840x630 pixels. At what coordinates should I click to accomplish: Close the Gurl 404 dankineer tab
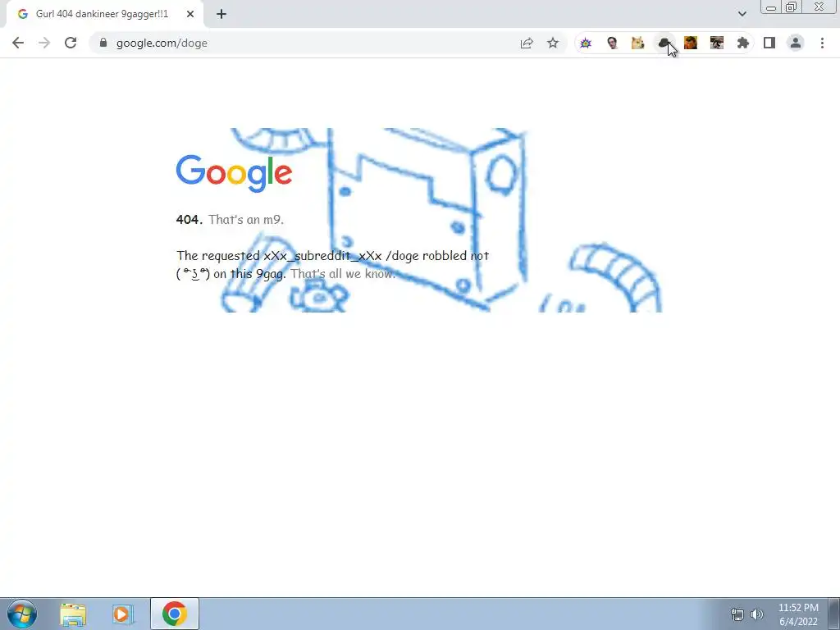click(190, 14)
